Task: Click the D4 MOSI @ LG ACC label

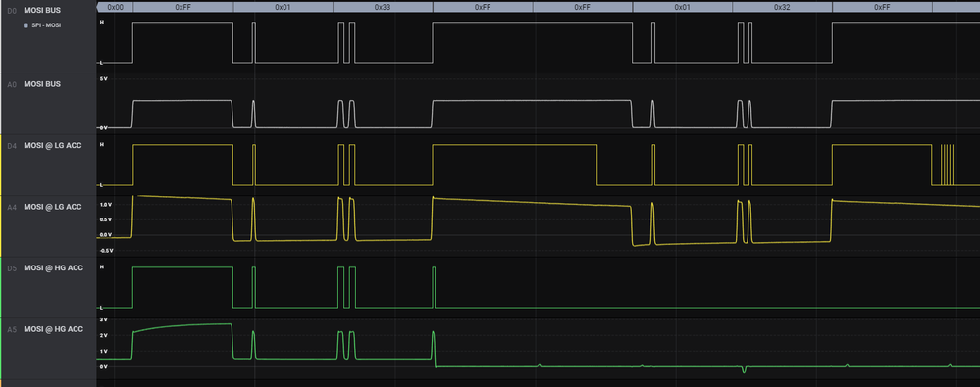Action: tap(53, 145)
